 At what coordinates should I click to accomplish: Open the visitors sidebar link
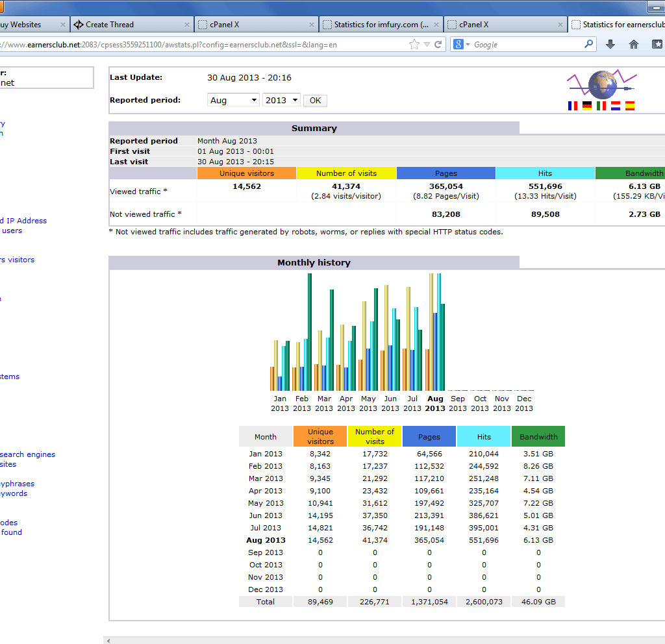click(x=17, y=260)
